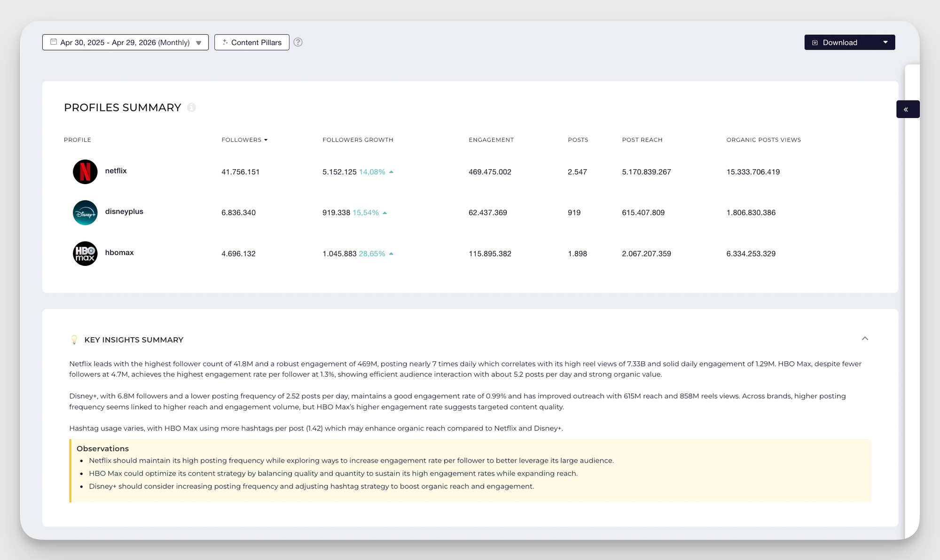
Task: Click disneyplus engagement value 62.437.369
Action: 488,213
